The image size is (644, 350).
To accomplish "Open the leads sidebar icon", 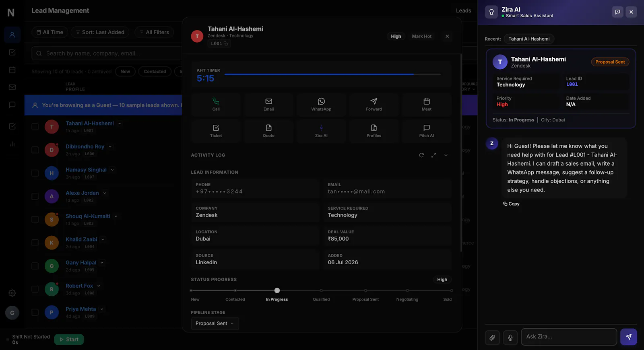I will (12, 35).
